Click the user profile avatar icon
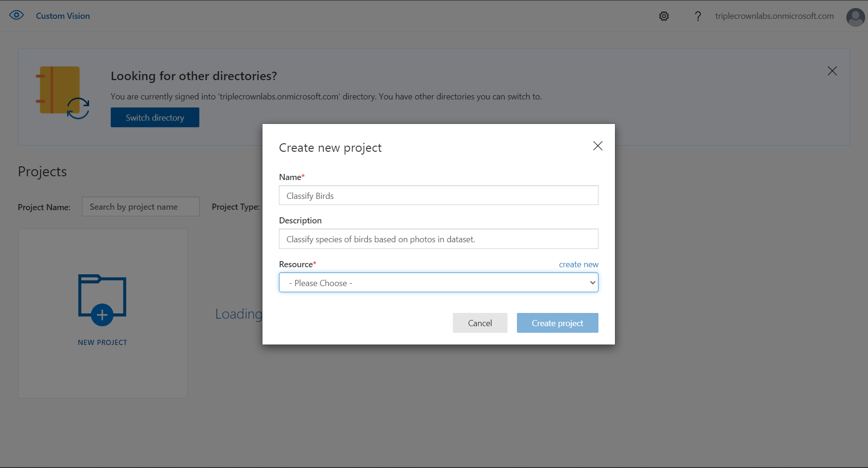This screenshot has height=468, width=868. (855, 17)
